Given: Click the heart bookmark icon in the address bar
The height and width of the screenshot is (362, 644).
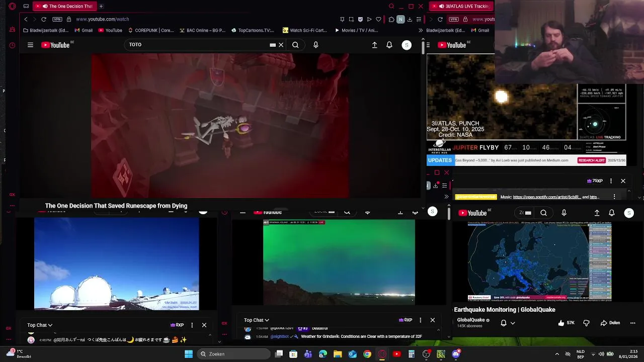Looking at the screenshot, I should [378, 19].
